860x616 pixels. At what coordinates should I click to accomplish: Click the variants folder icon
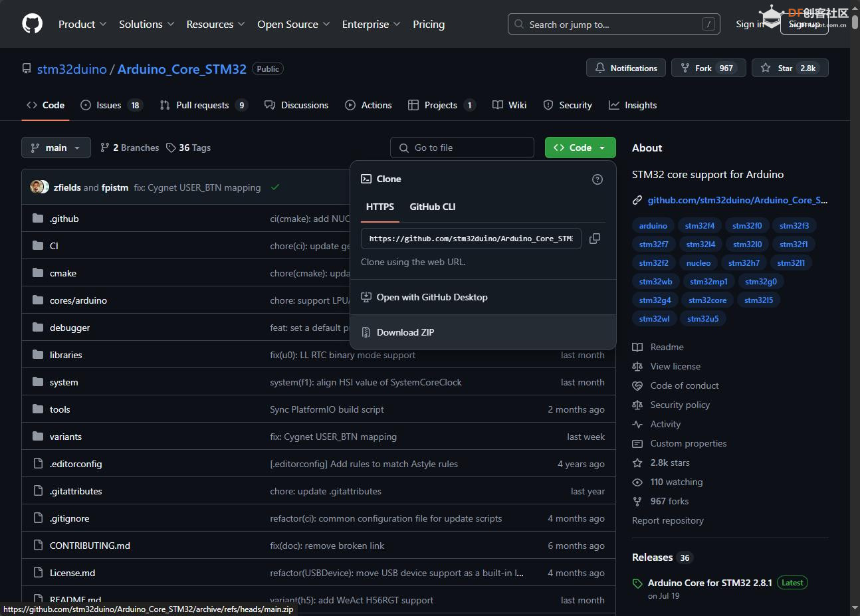[x=38, y=437]
